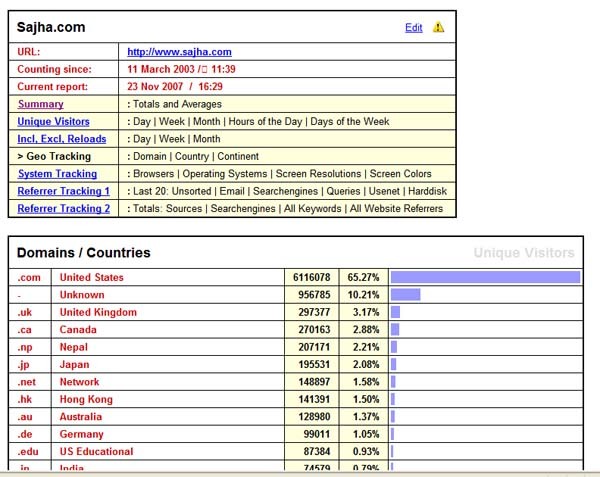Click the United Kingdom country row
This screenshot has width=600, height=477.
(x=98, y=312)
